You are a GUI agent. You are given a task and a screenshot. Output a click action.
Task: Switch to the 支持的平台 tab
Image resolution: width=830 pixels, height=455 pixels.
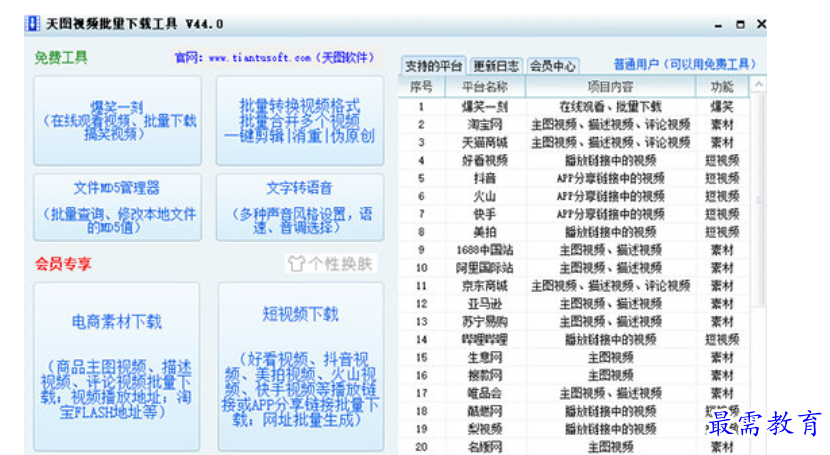(x=434, y=66)
